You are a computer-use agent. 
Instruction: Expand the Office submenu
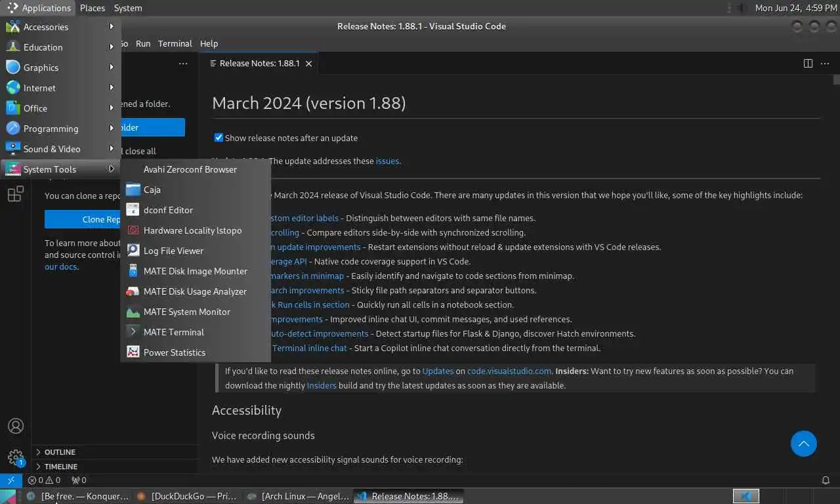tap(60, 108)
